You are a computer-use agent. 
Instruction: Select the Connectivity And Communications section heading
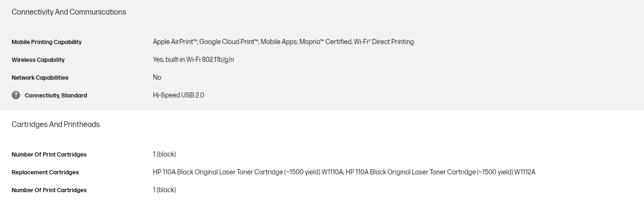point(69,12)
